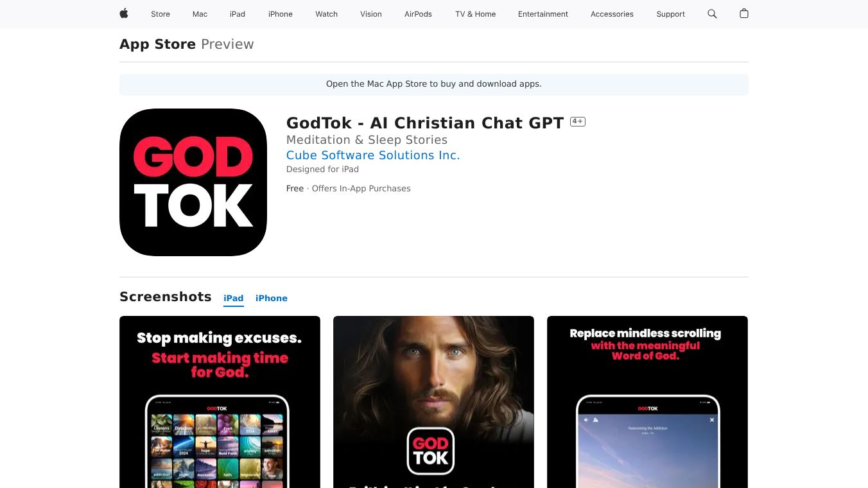Open the Accessories menu item
The image size is (868, 488).
(612, 14)
